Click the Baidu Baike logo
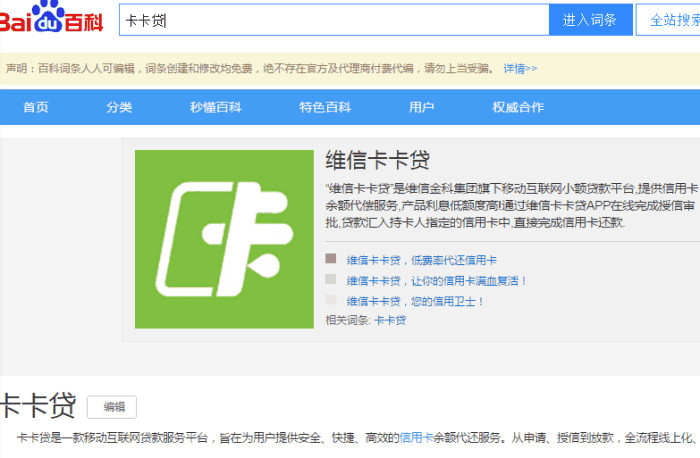Screen dimensions: 700x458 (x=51, y=17)
